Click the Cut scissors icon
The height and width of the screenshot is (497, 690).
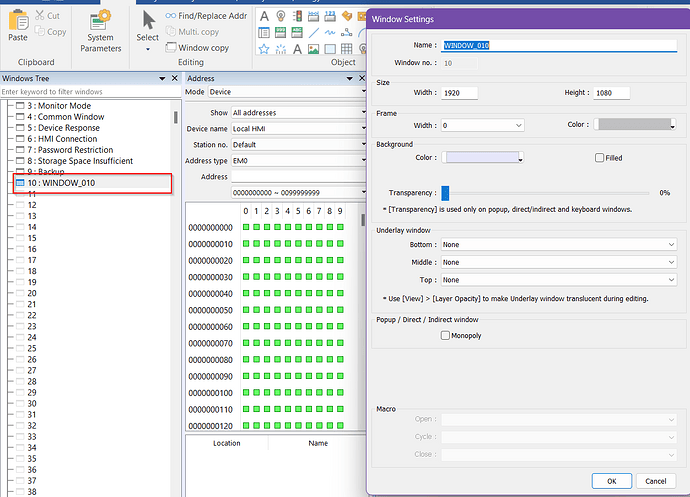point(40,15)
